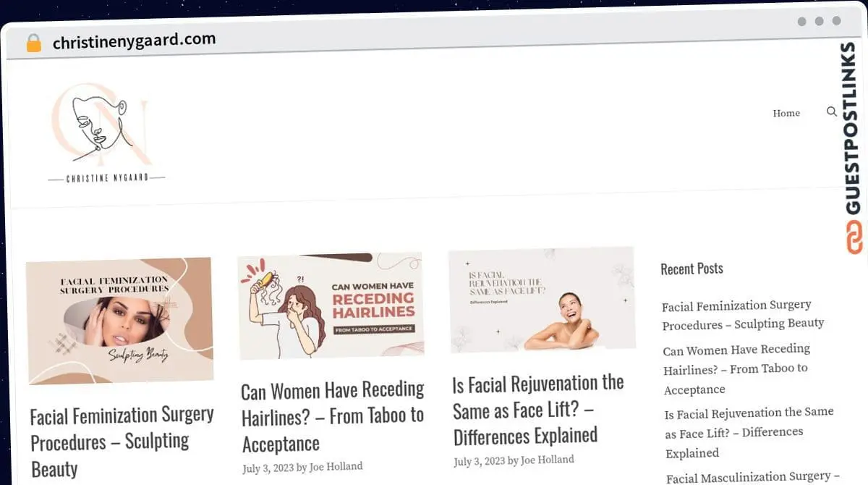Open article title Facial Feminization Surgery Procedures
The width and height of the screenshot is (868, 485).
coord(122,440)
